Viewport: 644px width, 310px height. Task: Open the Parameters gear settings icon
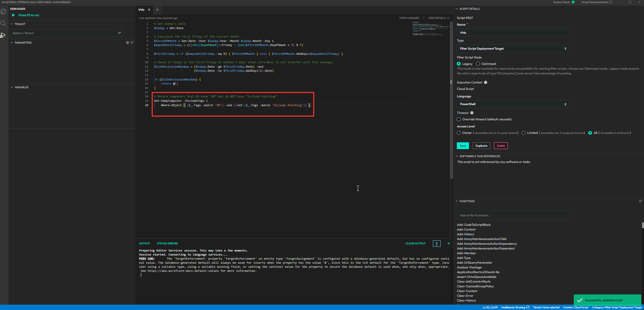coord(127,43)
